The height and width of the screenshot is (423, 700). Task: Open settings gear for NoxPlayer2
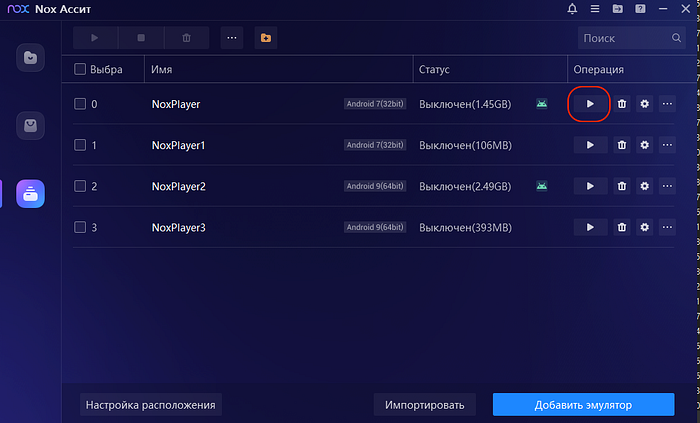(x=645, y=186)
